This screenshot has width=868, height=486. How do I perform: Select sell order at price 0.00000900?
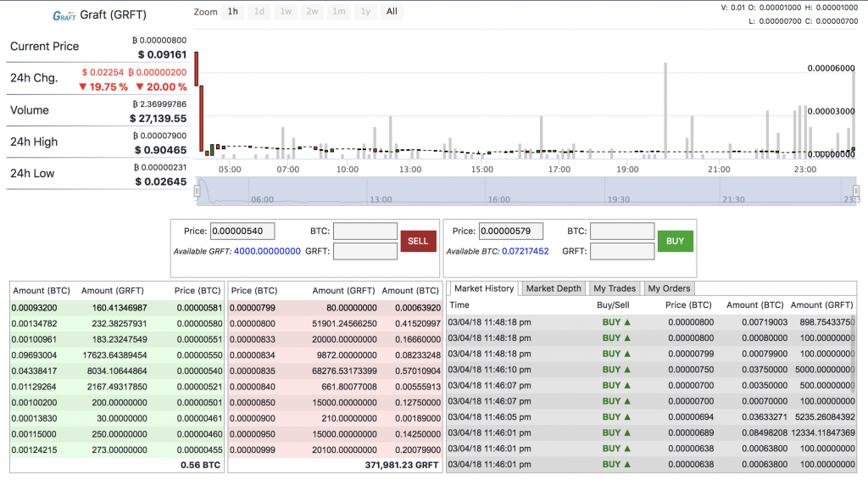[335, 418]
